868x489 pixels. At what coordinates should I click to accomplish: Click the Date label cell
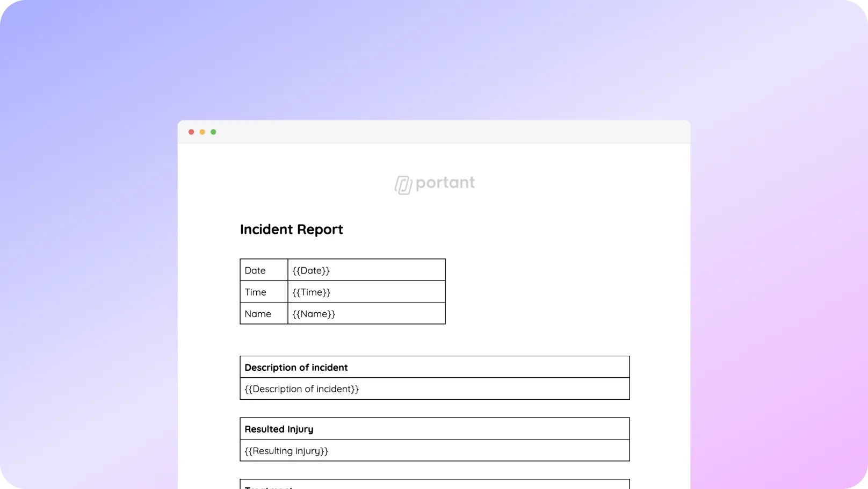[264, 270]
